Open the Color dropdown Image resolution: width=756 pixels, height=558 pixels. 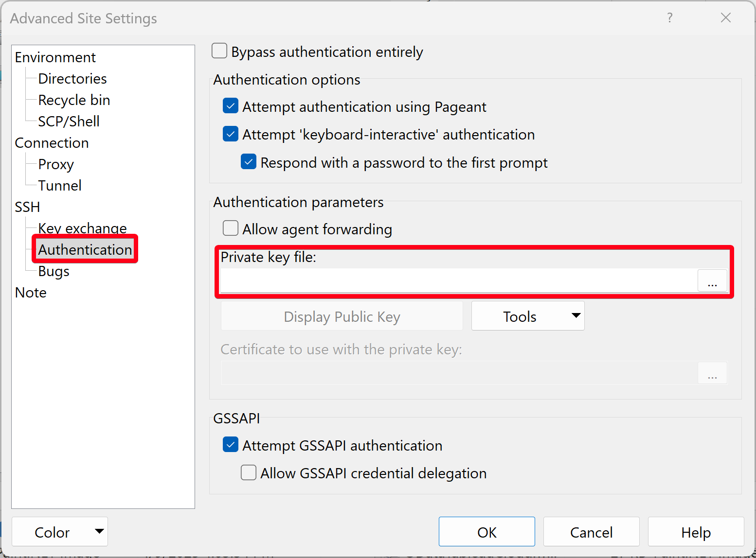59,532
